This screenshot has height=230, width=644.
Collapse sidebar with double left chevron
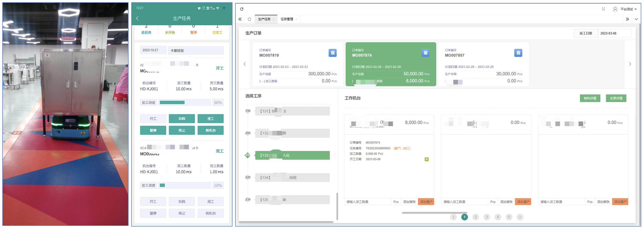[x=240, y=19]
